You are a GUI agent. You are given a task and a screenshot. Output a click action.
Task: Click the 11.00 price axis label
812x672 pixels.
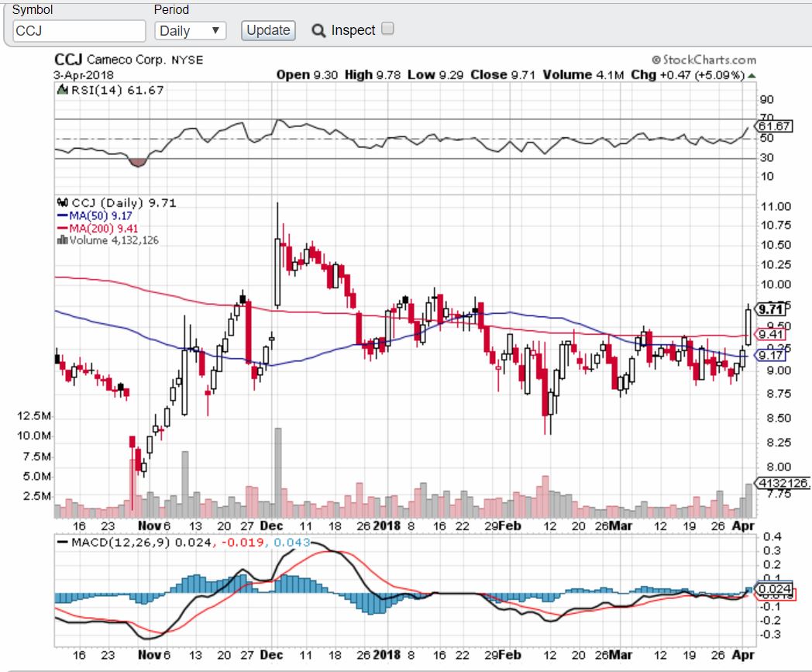[x=776, y=207]
